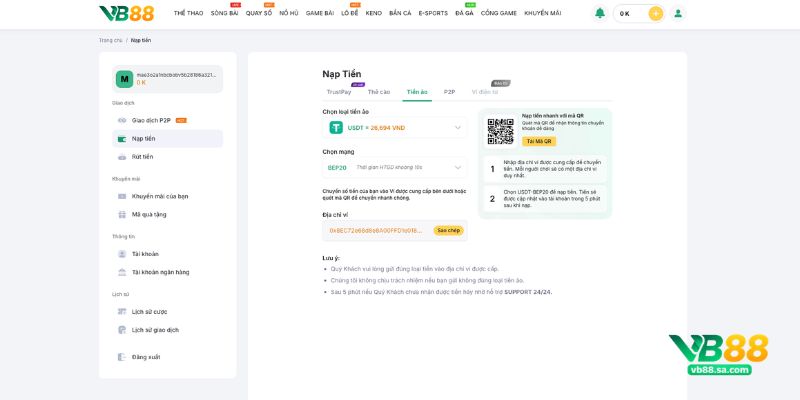Open the KHUYẾN MÃI menu
The image size is (800, 400).
(543, 13)
